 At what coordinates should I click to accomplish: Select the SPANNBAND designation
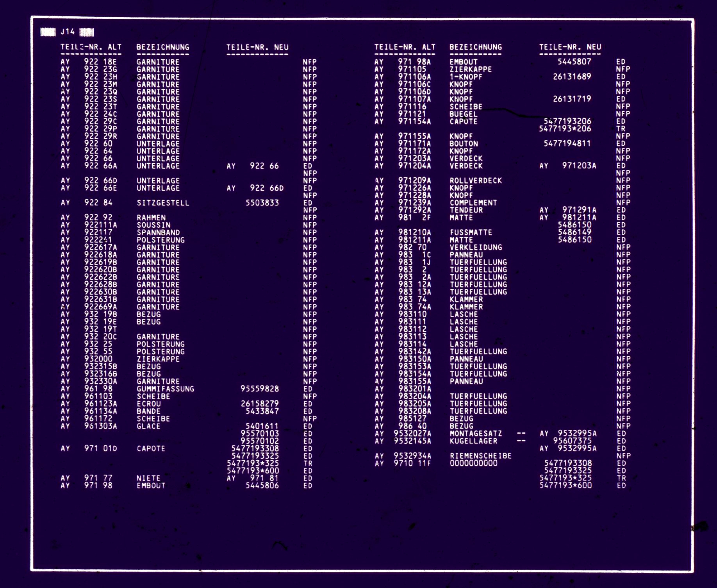(x=158, y=233)
